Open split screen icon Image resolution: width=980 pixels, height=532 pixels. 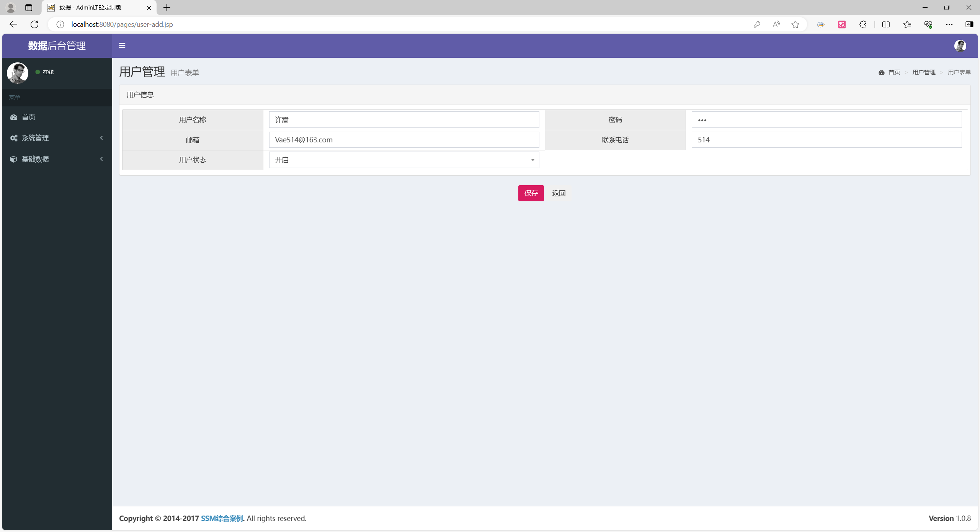[886, 24]
